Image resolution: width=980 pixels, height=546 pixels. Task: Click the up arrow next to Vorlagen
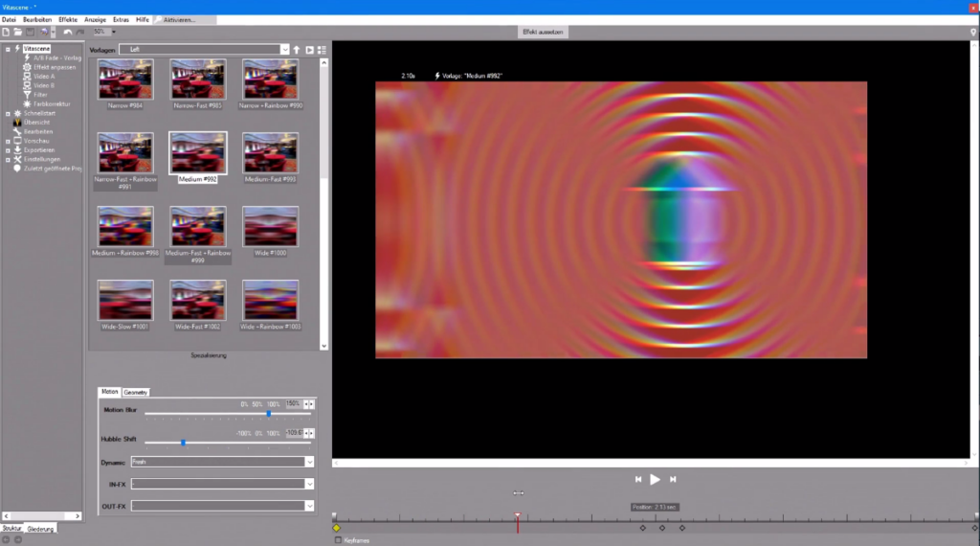[297, 50]
